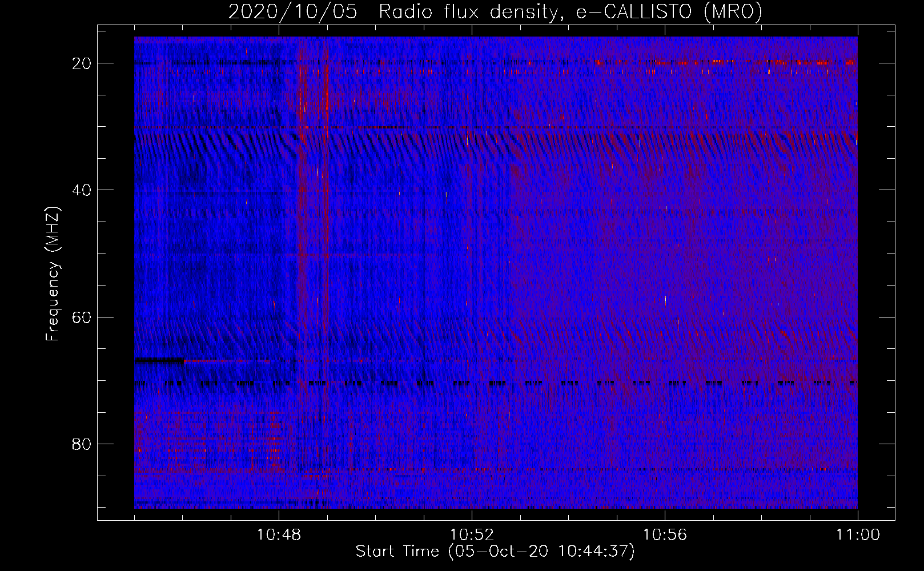
Task: Click the 11:00 time tick label
Action: (858, 535)
